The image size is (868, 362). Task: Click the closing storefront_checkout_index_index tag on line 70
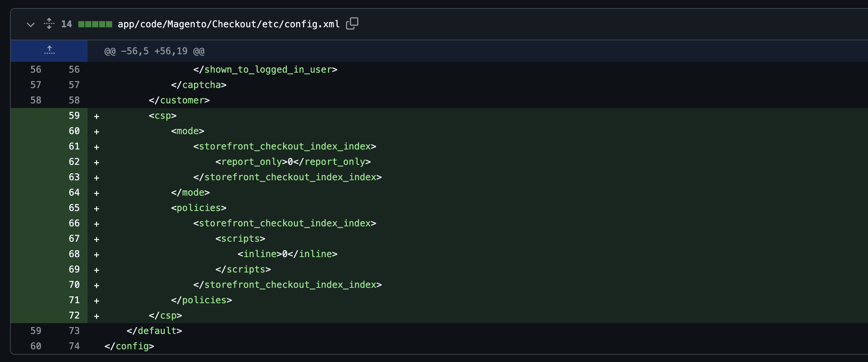point(287,285)
